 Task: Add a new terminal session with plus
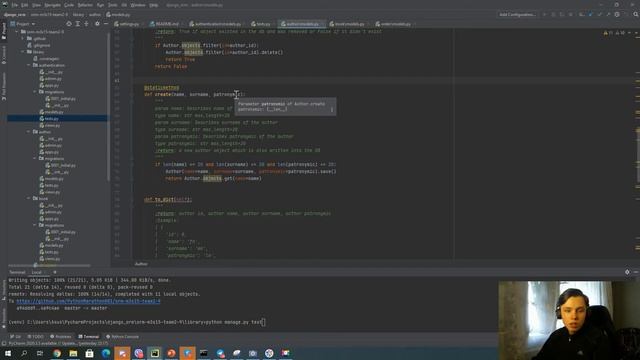[55, 272]
